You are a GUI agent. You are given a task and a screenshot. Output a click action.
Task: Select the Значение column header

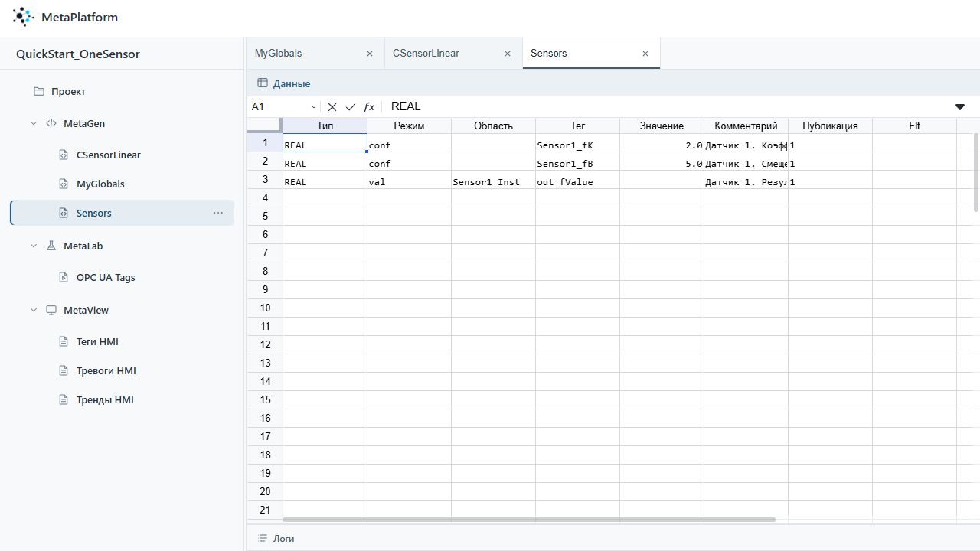point(661,126)
